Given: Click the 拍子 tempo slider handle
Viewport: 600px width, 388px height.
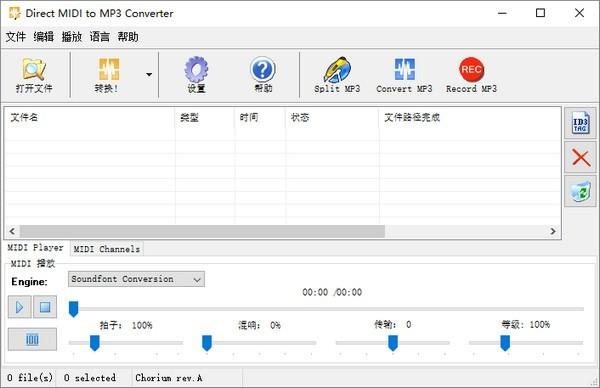Looking at the screenshot, I should pyautogui.click(x=95, y=343).
